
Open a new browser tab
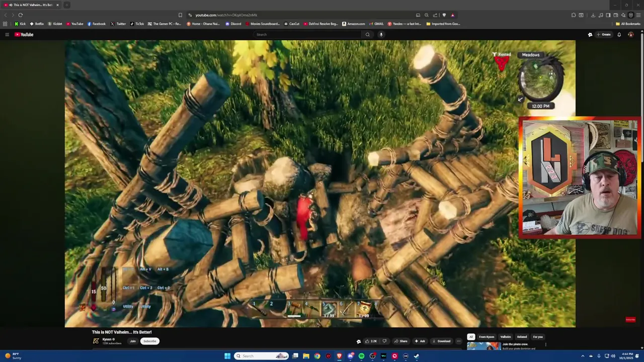66,5
